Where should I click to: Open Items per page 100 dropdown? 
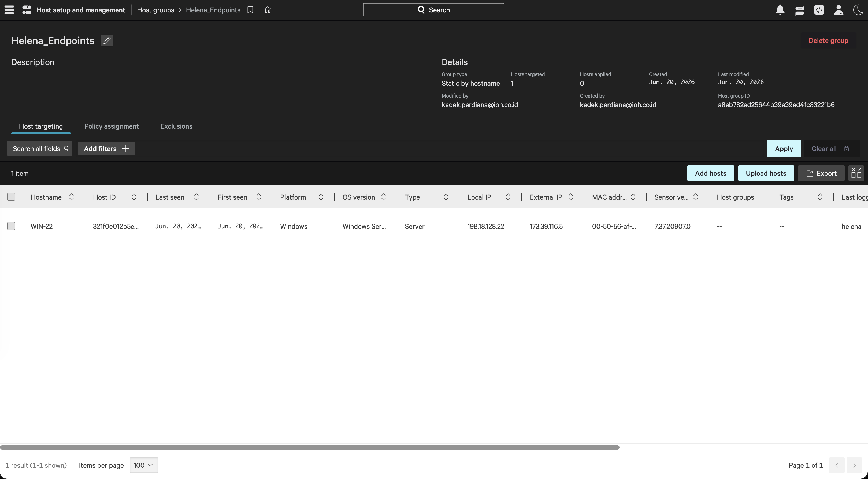tap(143, 465)
